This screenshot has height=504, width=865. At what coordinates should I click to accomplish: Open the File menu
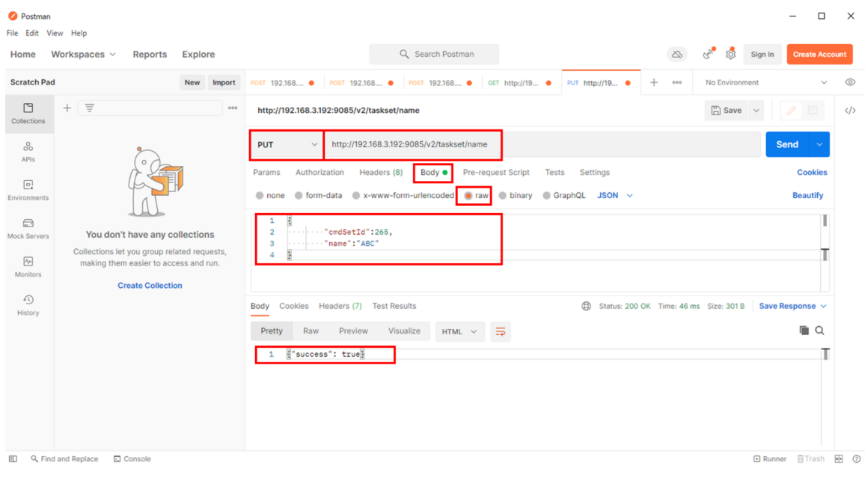click(x=12, y=33)
